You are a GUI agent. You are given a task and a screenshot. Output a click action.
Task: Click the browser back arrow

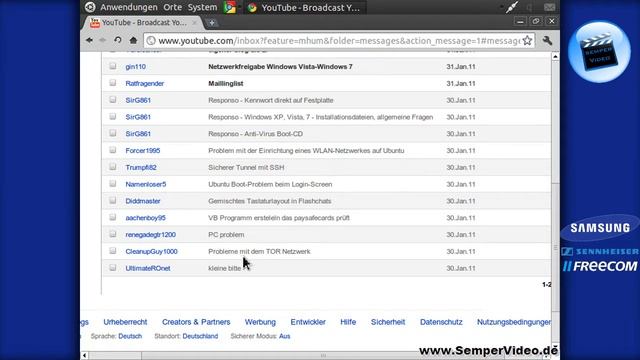click(x=89, y=40)
